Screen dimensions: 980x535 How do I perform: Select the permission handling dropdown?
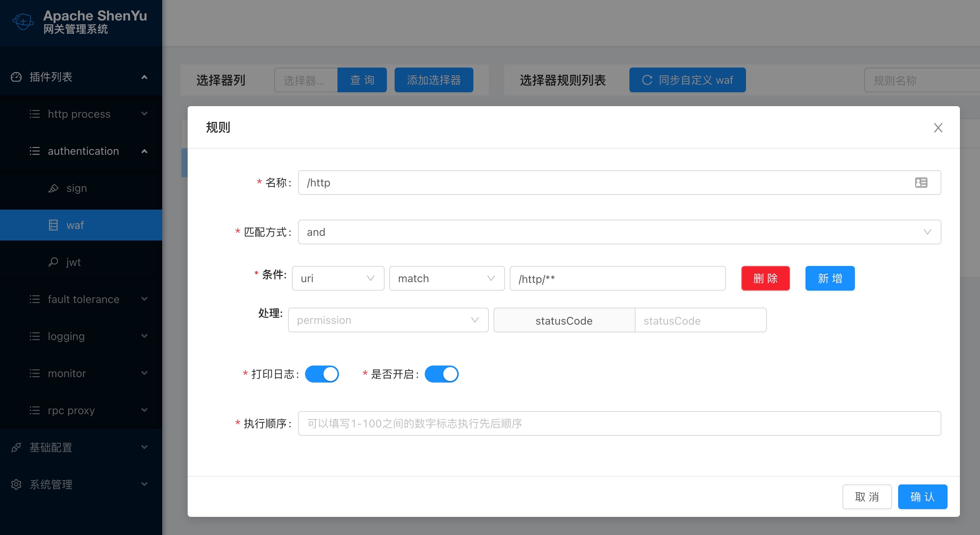coord(388,320)
